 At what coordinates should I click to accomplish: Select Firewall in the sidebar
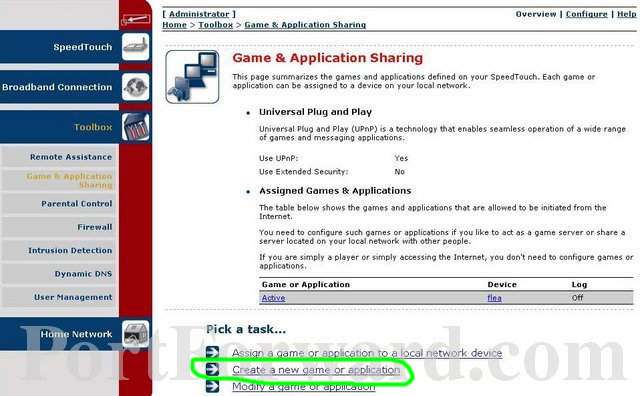click(58, 227)
